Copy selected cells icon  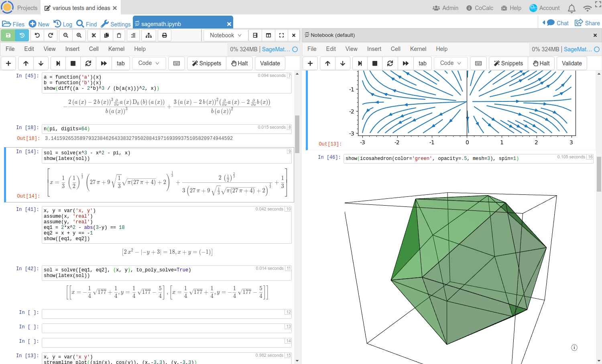click(106, 35)
